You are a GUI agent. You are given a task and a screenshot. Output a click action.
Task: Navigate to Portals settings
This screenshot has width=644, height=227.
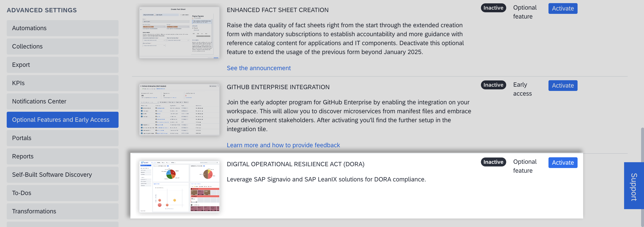(x=62, y=138)
